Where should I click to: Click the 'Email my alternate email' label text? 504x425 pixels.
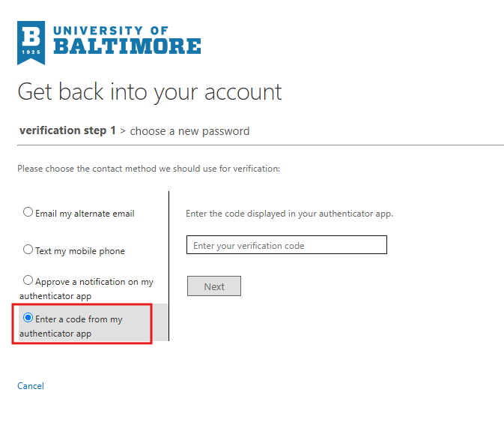[85, 214]
